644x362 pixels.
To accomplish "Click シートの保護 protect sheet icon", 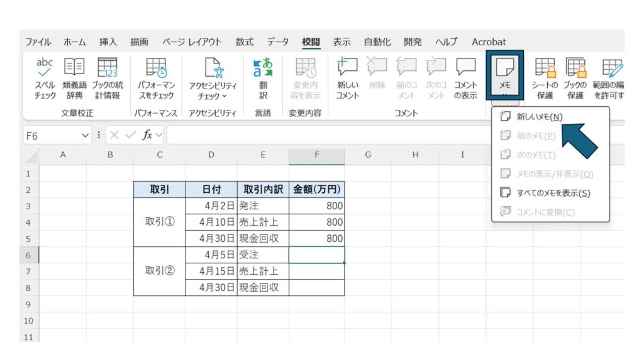I will coord(545,78).
